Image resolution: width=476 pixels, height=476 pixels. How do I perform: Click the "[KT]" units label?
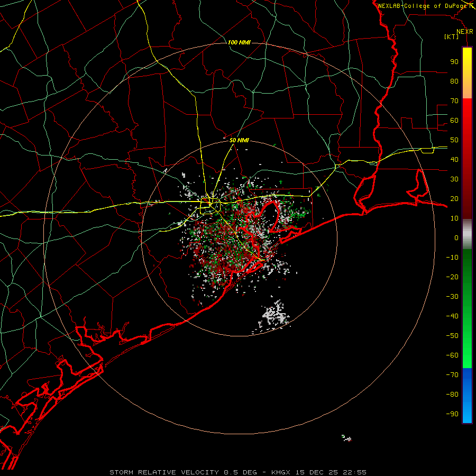pyautogui.click(x=451, y=36)
